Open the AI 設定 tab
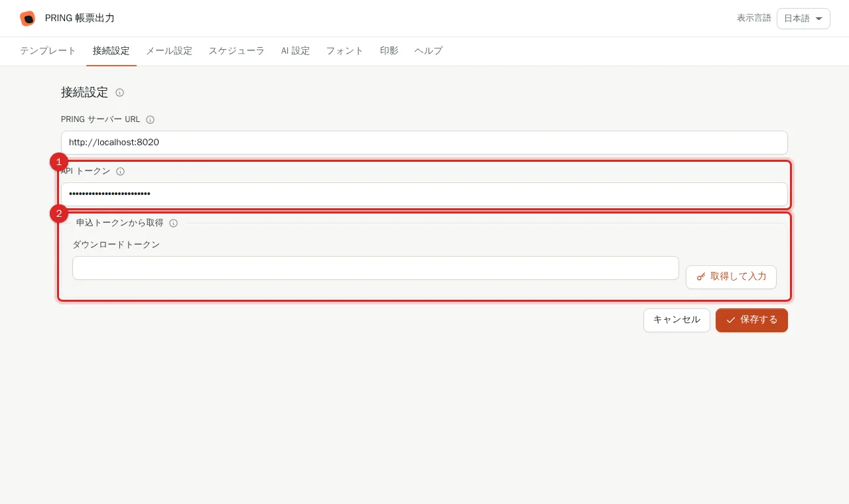Viewport: 849px width, 504px height. (295, 51)
